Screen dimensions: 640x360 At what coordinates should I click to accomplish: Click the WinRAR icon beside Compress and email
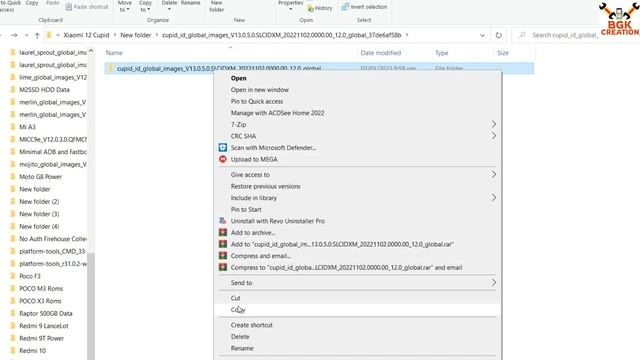[x=222, y=256]
